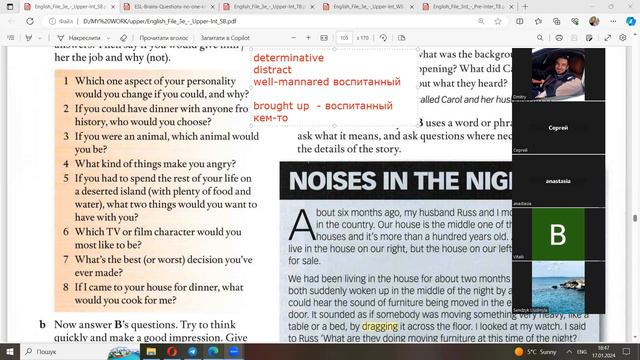Click the page number field showing 105
The height and width of the screenshot is (360, 640).
coord(344,38)
